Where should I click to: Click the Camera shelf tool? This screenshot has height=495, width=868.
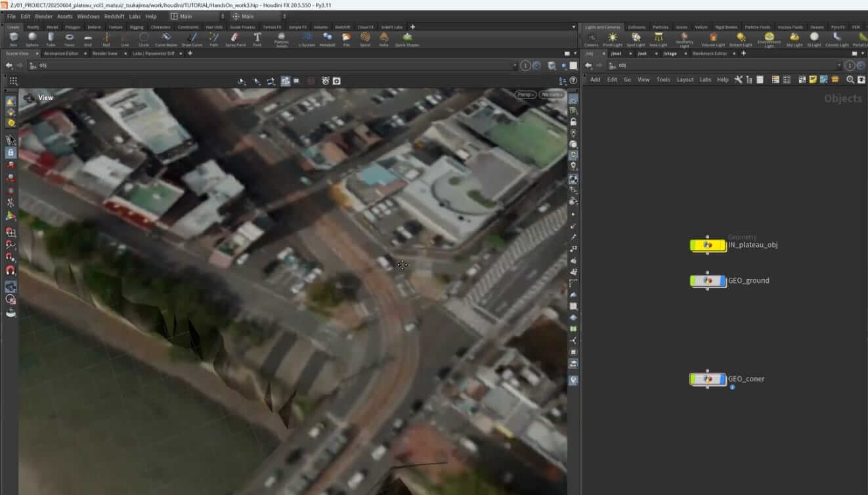591,39
